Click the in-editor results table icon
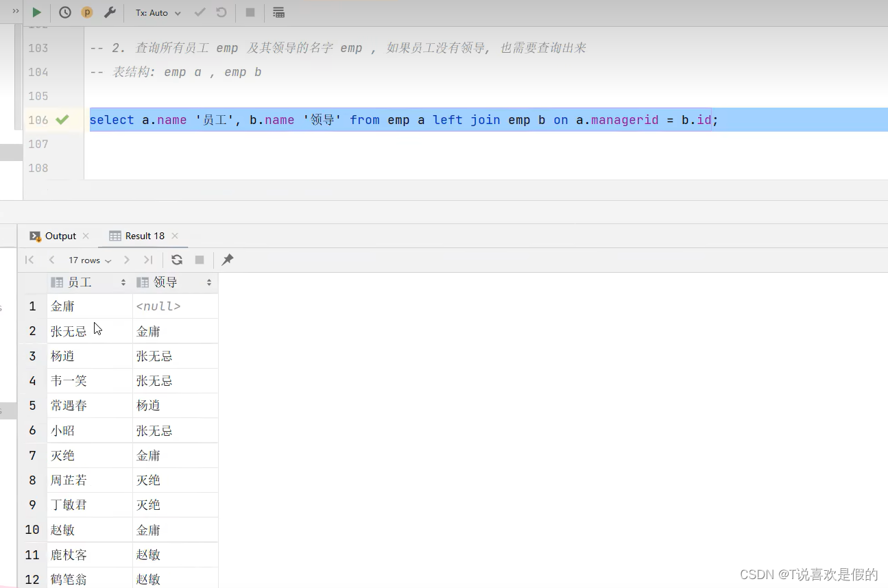This screenshot has height=588, width=888. 278,12
